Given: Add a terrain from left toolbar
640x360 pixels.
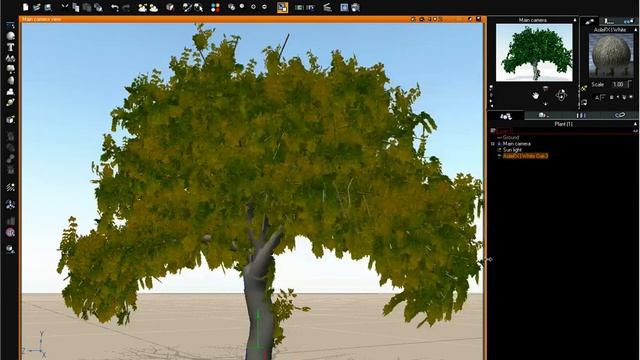Looking at the screenshot, I should pyautogui.click(x=10, y=91).
